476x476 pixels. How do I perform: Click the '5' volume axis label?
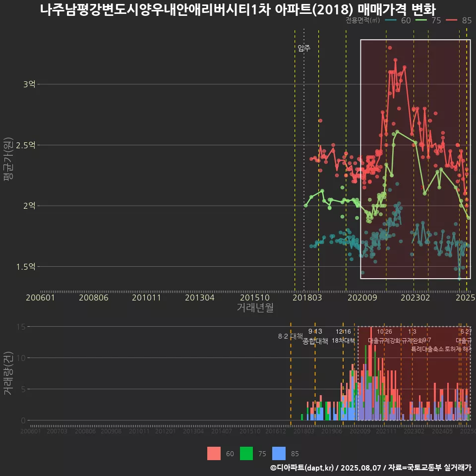[23, 389]
